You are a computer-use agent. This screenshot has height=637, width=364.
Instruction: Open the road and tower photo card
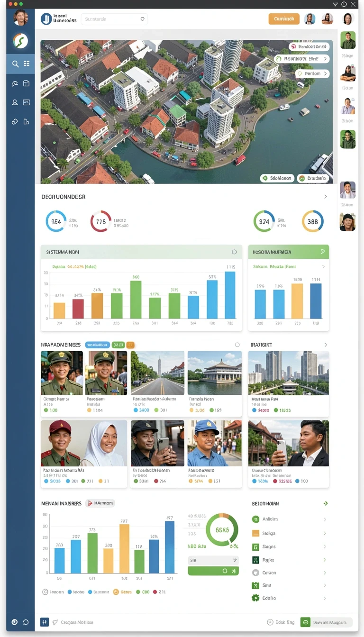point(157,373)
